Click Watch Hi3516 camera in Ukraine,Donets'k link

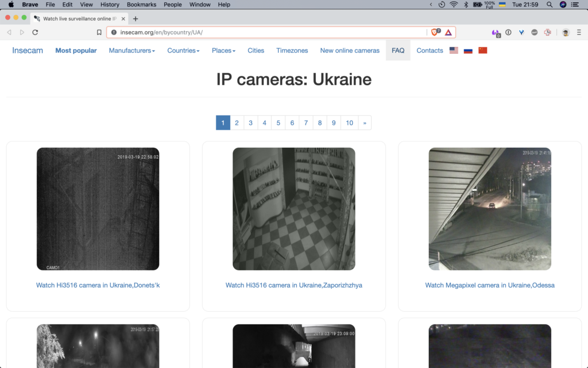coord(98,285)
